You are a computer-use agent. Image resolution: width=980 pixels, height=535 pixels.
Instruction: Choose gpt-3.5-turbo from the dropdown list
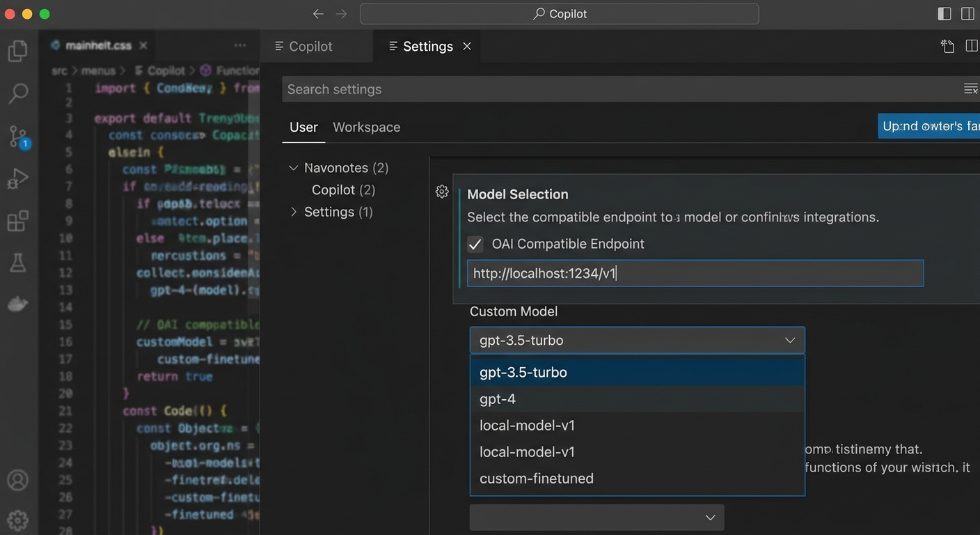[x=637, y=372]
